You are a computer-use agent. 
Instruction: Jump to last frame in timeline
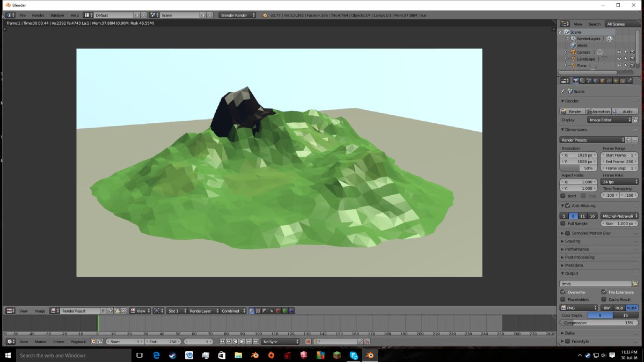pyautogui.click(x=255, y=342)
